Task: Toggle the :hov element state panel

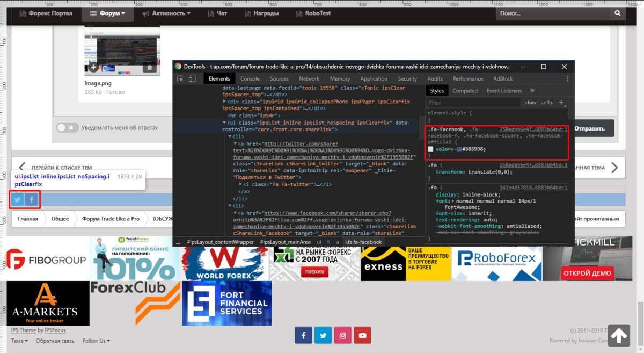Action: coord(531,102)
